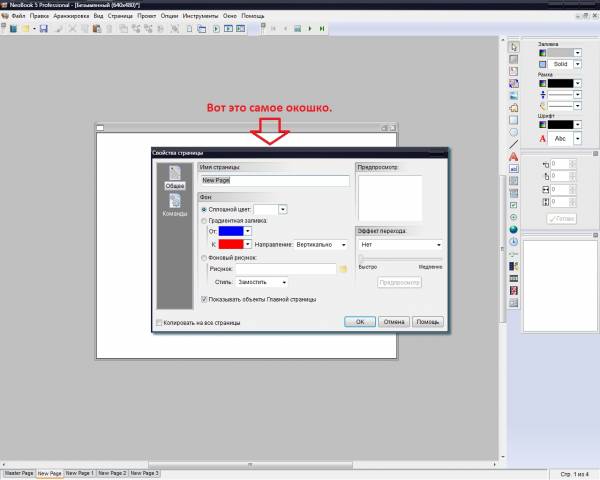Click the Отмена button
The width and height of the screenshot is (600, 480).
pos(394,322)
